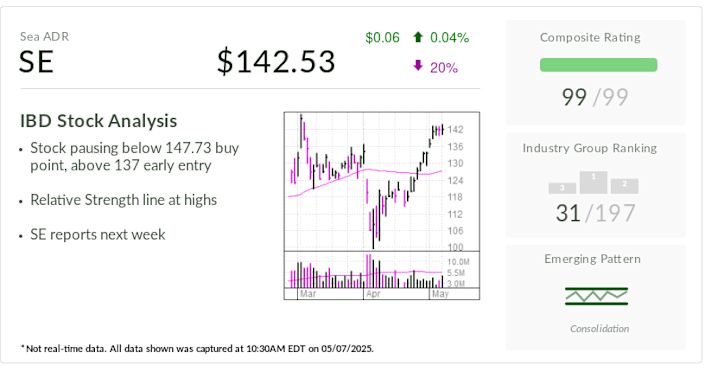705x372 pixels.
Task: Click the Emerging Pattern label
Action: pos(593,259)
